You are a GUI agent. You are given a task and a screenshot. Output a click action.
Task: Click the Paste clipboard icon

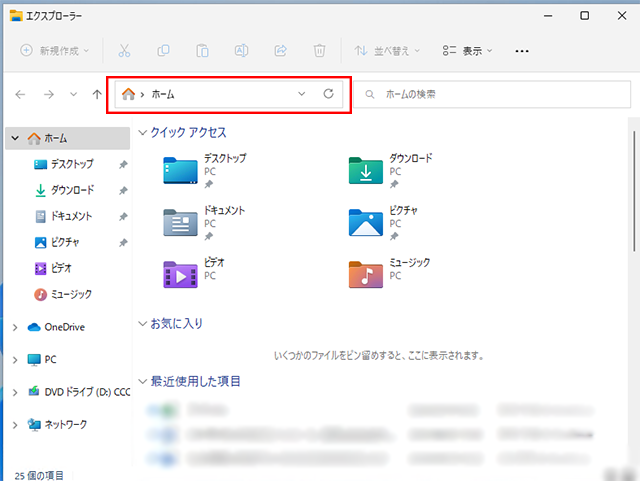(x=202, y=51)
